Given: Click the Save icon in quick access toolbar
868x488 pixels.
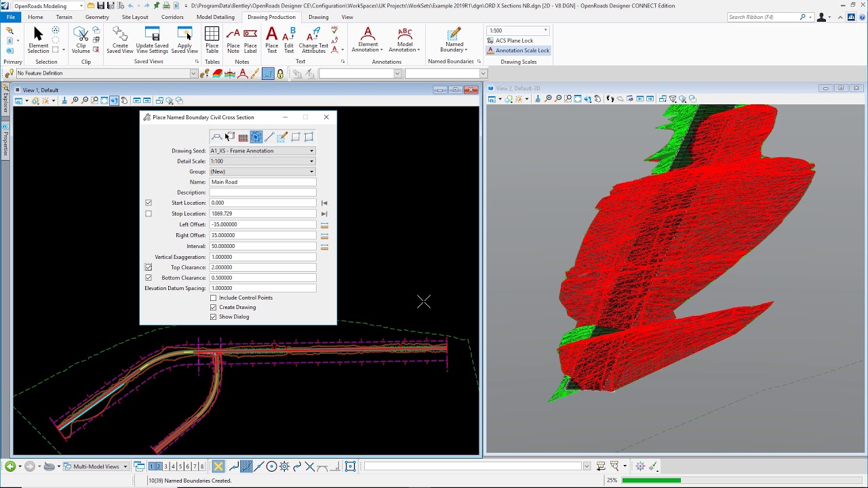Looking at the screenshot, I should coord(100,5).
